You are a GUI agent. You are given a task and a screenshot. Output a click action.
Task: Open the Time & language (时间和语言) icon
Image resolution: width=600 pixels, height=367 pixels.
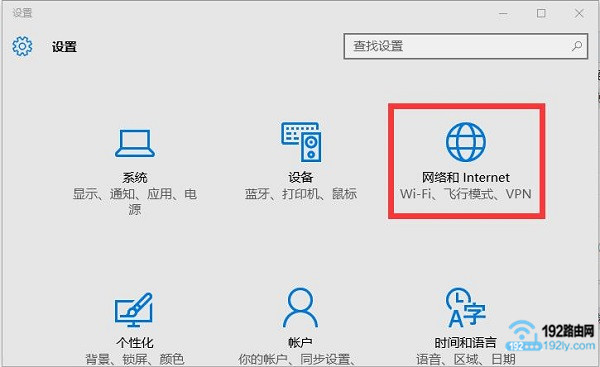pyautogui.click(x=466, y=308)
